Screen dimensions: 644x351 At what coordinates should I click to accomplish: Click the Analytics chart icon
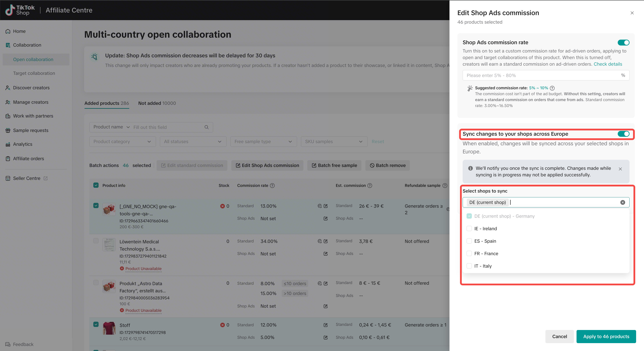pos(8,144)
